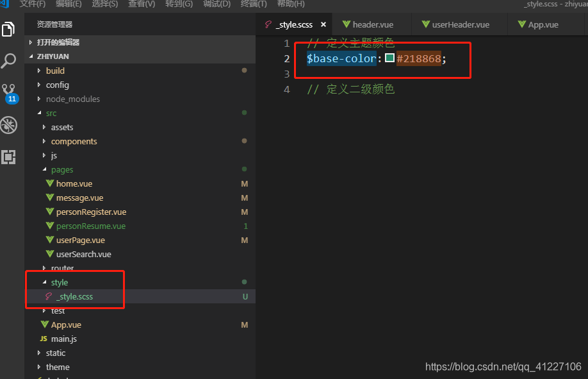588x379 pixels.
Task: Expand the assets folder
Action: [44, 128]
